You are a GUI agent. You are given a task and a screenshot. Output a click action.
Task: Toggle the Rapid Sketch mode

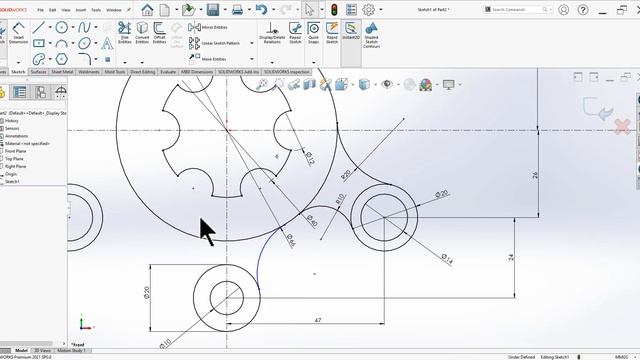click(332, 33)
